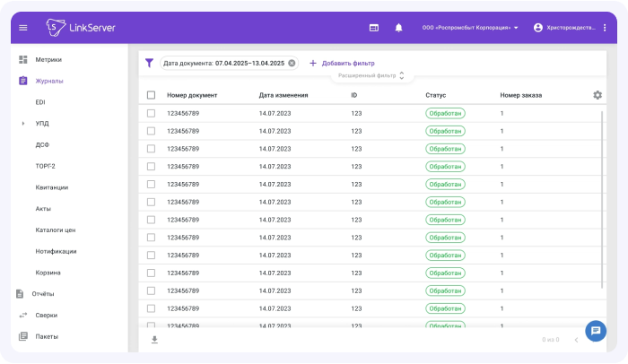Click the download icon below table

154,340
